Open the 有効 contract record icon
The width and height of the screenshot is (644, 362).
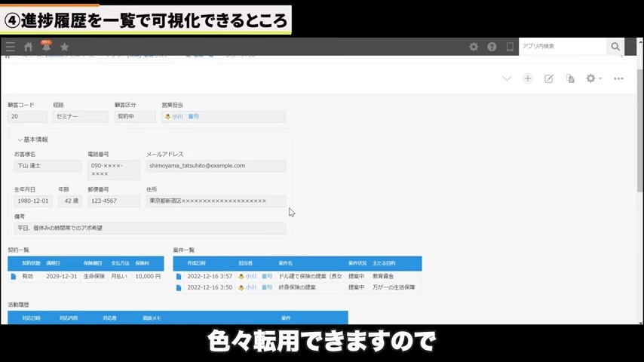pos(14,277)
